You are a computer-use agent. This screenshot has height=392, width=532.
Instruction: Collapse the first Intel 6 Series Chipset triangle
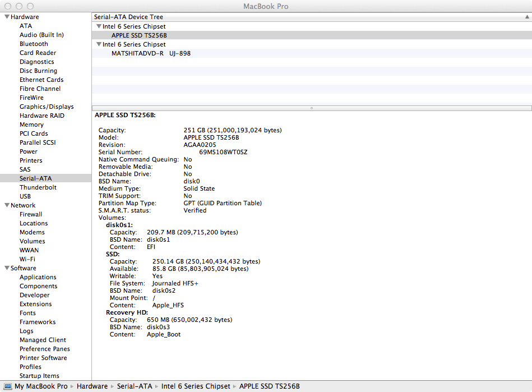tap(99, 26)
